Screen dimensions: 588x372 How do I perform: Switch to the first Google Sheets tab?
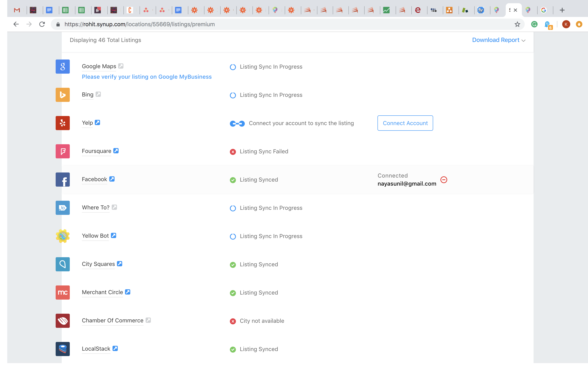65,10
